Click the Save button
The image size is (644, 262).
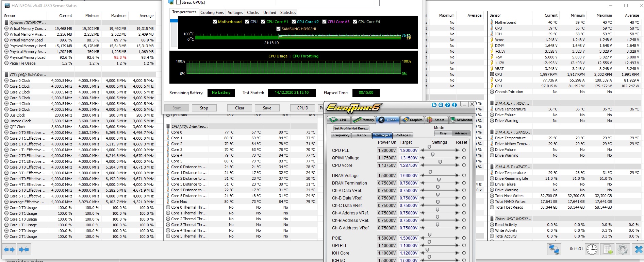pyautogui.click(x=267, y=108)
